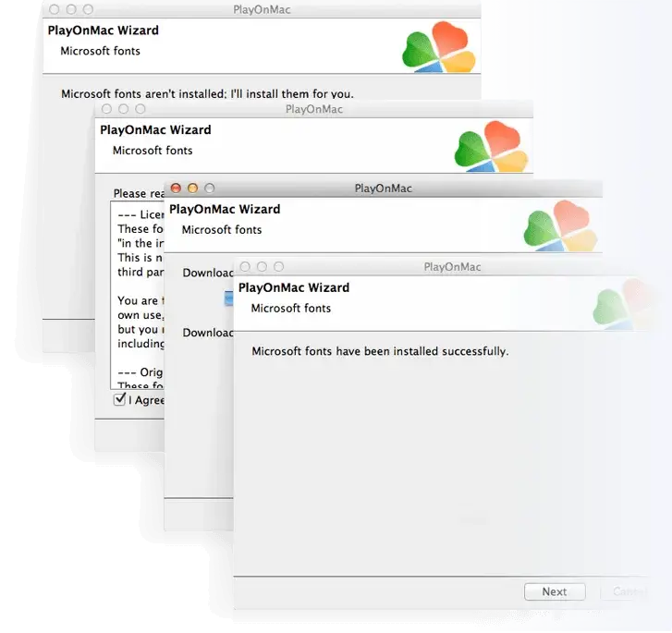
Task: Click the clover logo in the license agreement window
Action: pos(490,146)
